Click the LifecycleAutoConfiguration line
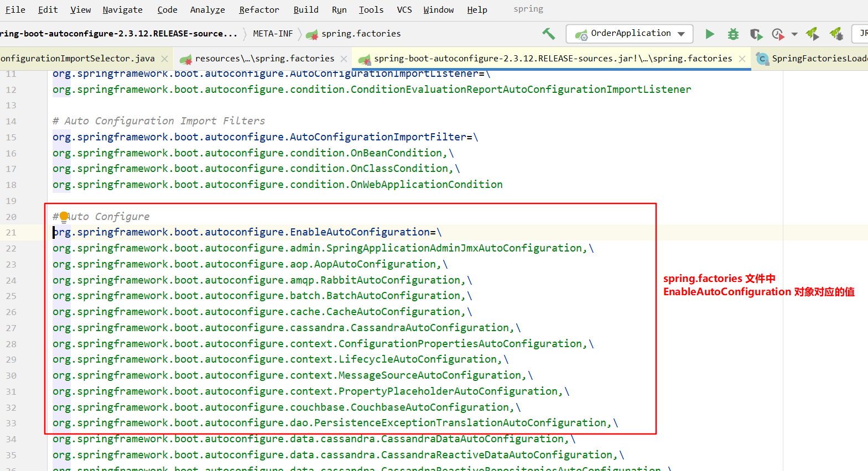This screenshot has width=868, height=471. [x=280, y=359]
